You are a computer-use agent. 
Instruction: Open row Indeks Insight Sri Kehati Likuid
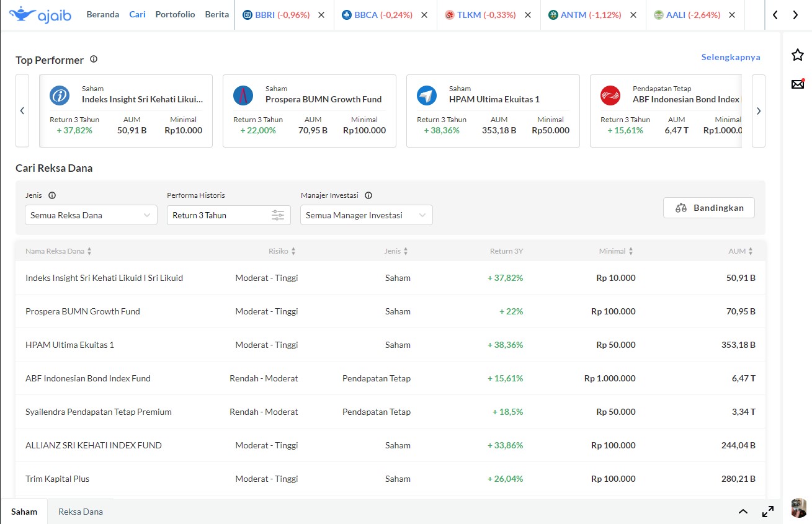(390, 278)
